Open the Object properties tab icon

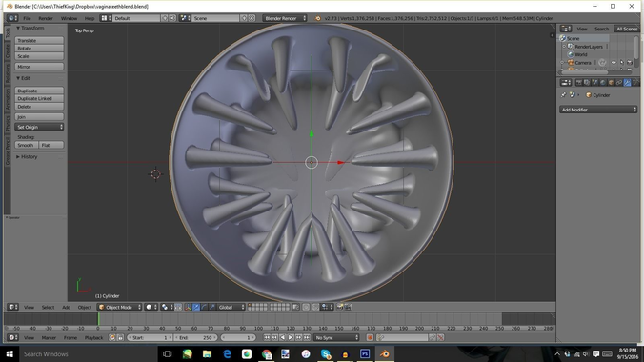point(611,83)
